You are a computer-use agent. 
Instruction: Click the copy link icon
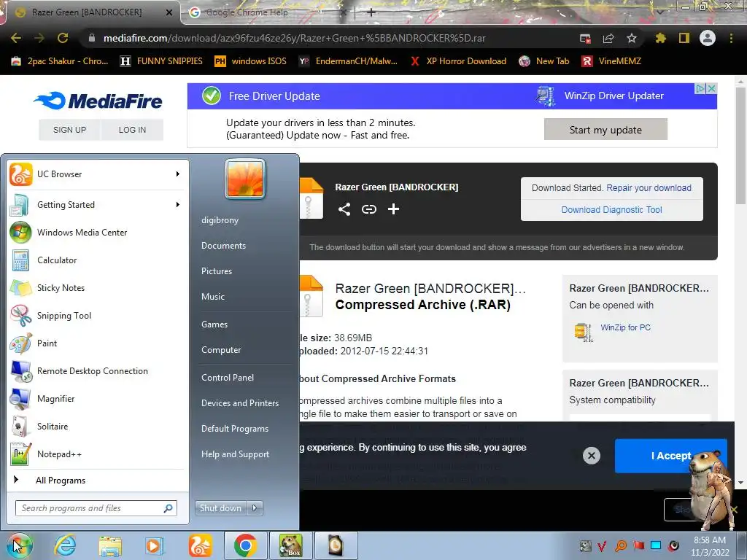pyautogui.click(x=368, y=209)
